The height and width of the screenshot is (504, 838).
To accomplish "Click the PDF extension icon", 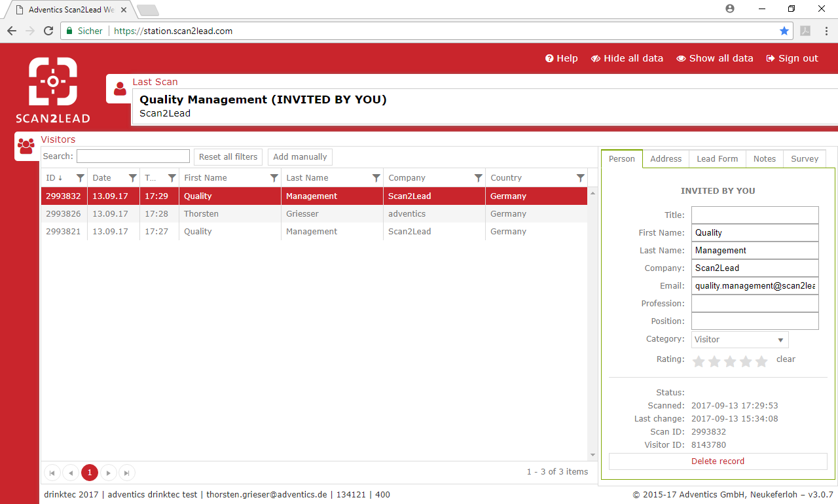I will point(805,31).
